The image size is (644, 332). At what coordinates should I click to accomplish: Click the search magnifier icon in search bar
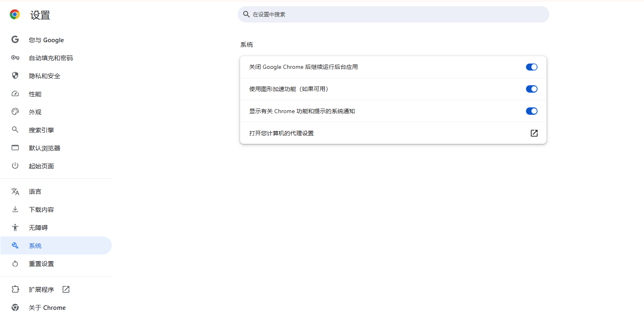(x=246, y=14)
